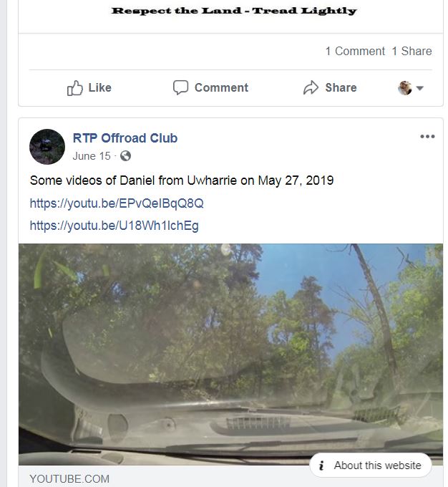The width and height of the screenshot is (448, 487).
Task: Open the youtu.be/U18Wh1IchEg link
Action: pyautogui.click(x=115, y=226)
